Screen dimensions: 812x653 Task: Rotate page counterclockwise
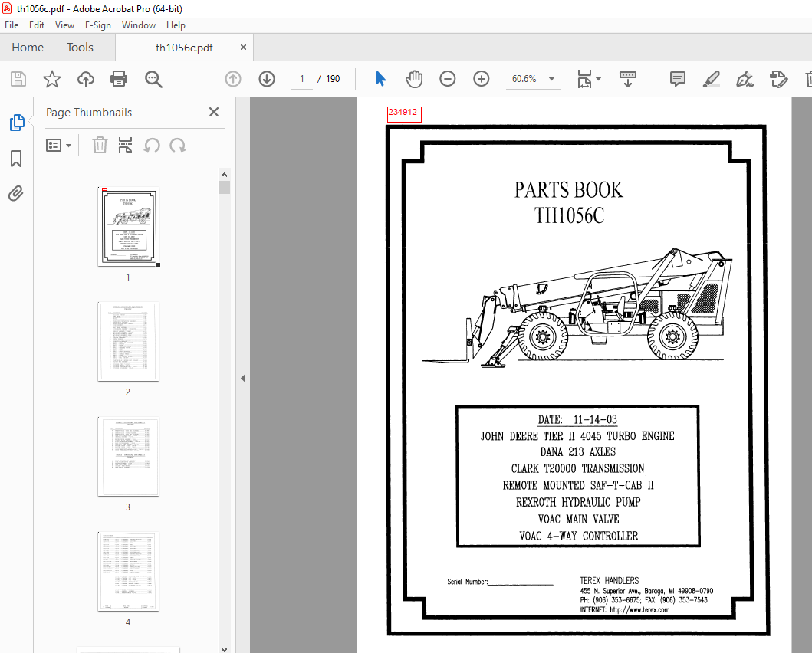[x=152, y=146]
